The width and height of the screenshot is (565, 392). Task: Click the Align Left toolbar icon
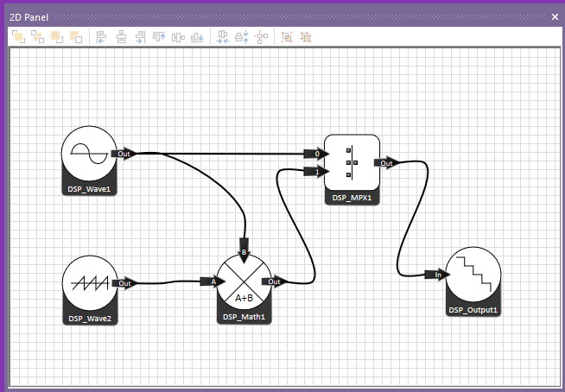coord(101,36)
